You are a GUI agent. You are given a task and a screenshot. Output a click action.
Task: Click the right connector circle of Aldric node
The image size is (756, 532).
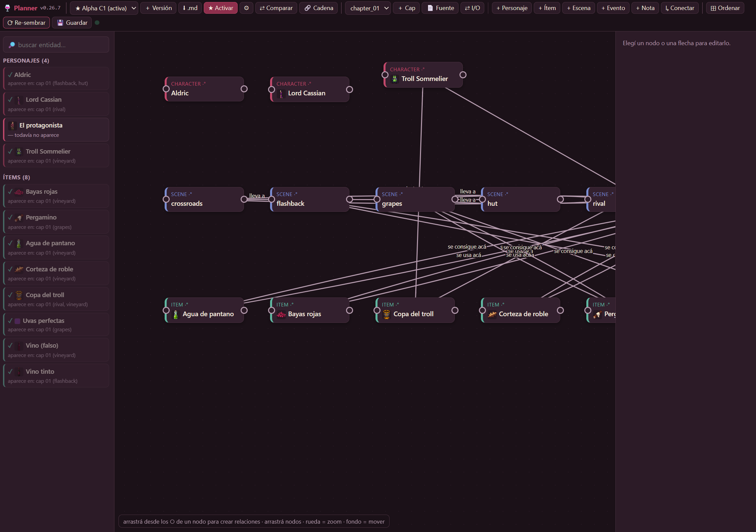tap(244, 89)
